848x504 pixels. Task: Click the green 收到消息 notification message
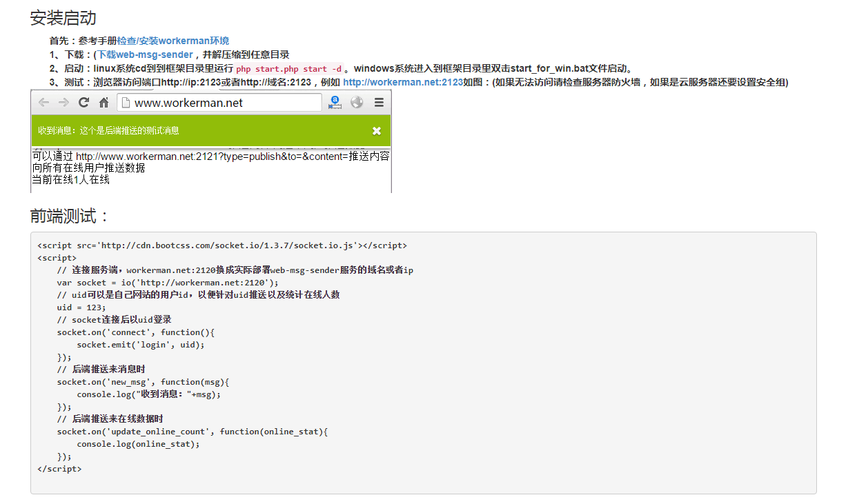107,130
